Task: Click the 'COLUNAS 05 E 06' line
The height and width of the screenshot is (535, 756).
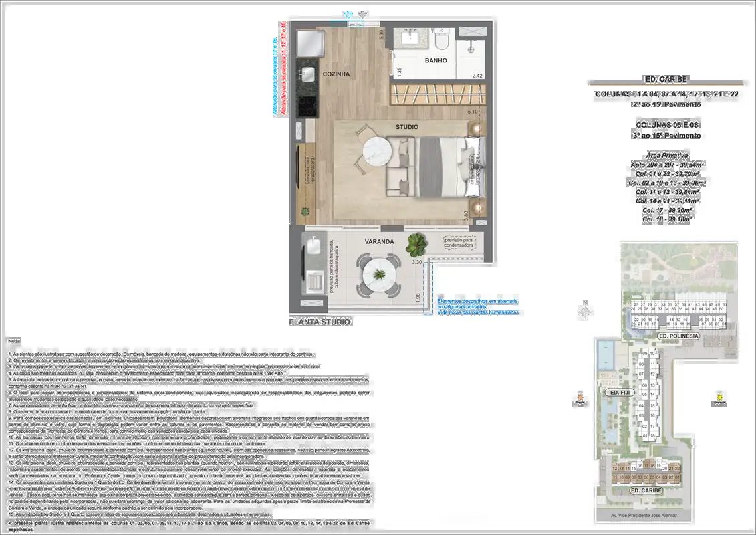Action: (667, 125)
